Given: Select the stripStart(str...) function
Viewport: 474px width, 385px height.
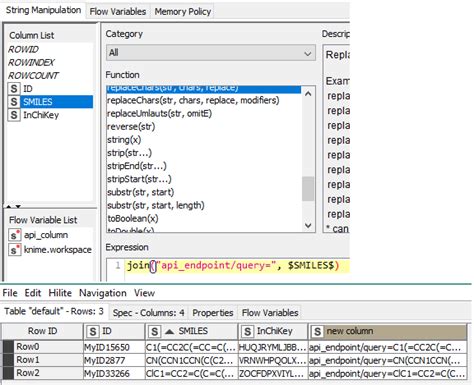Looking at the screenshot, I should (x=139, y=179).
